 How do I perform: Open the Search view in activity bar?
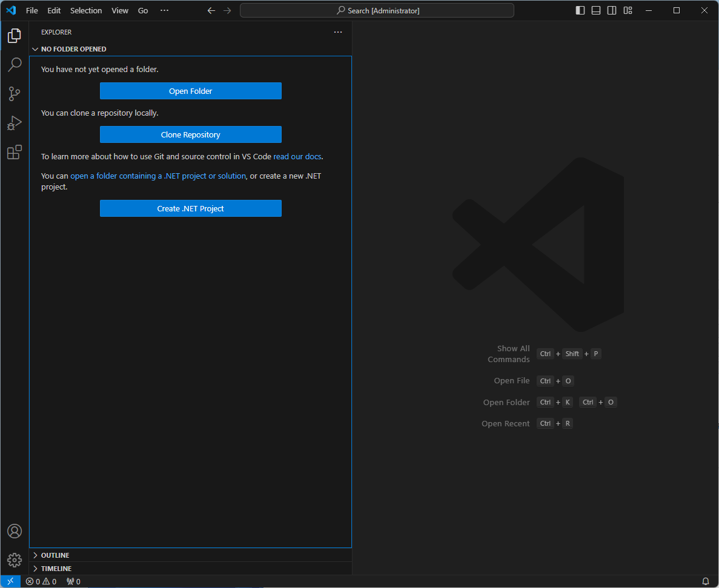point(15,65)
